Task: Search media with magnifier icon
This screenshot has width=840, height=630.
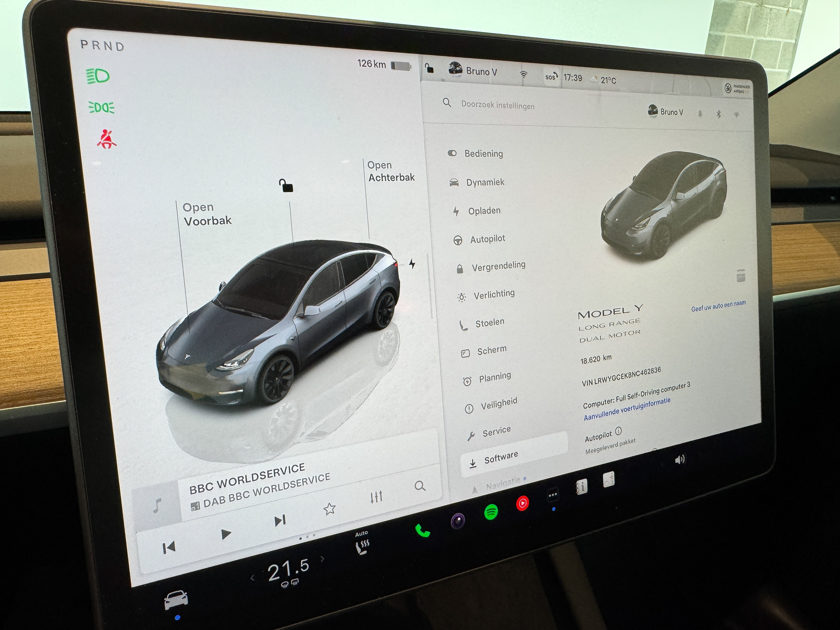Action: point(420,486)
